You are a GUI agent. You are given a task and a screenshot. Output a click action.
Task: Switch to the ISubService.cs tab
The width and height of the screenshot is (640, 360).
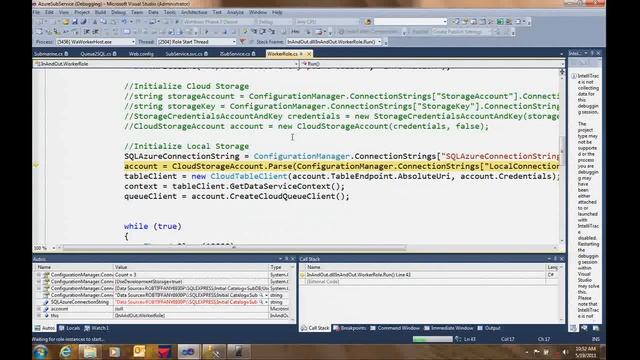[238, 54]
